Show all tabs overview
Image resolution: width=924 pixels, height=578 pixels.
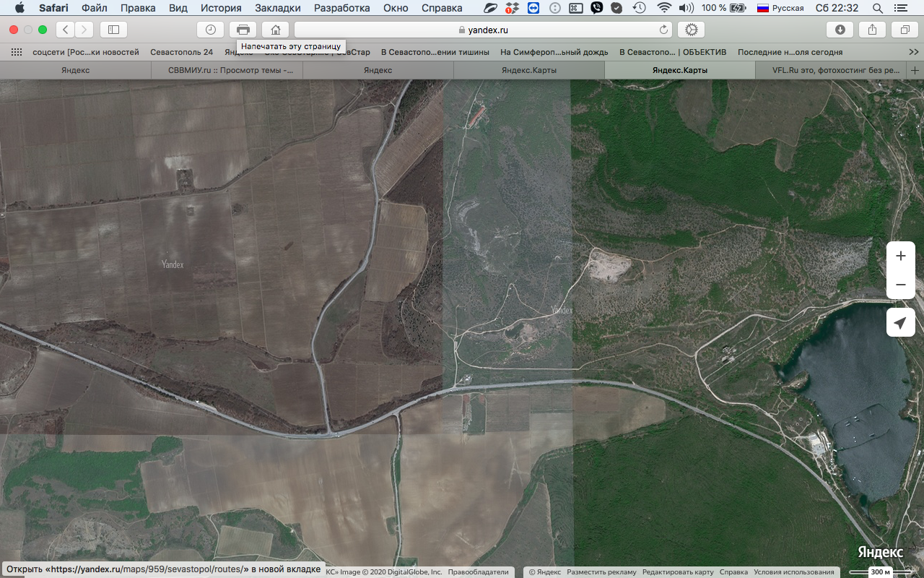[x=905, y=30]
